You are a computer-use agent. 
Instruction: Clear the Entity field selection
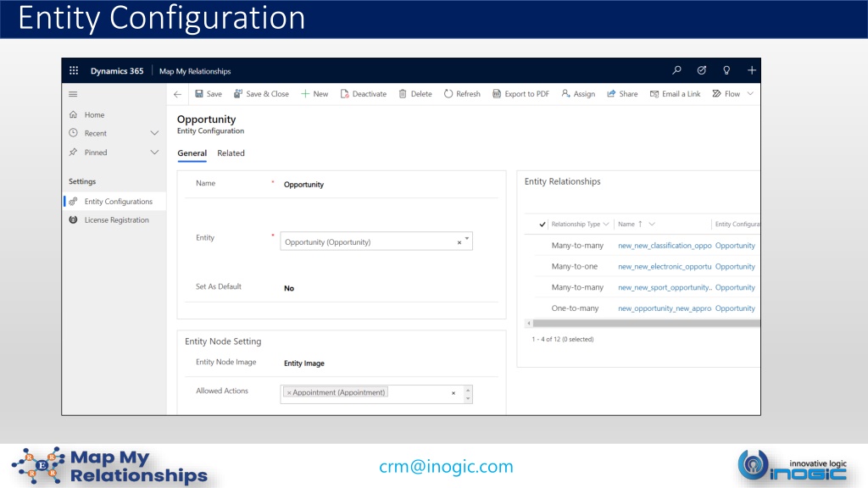459,242
